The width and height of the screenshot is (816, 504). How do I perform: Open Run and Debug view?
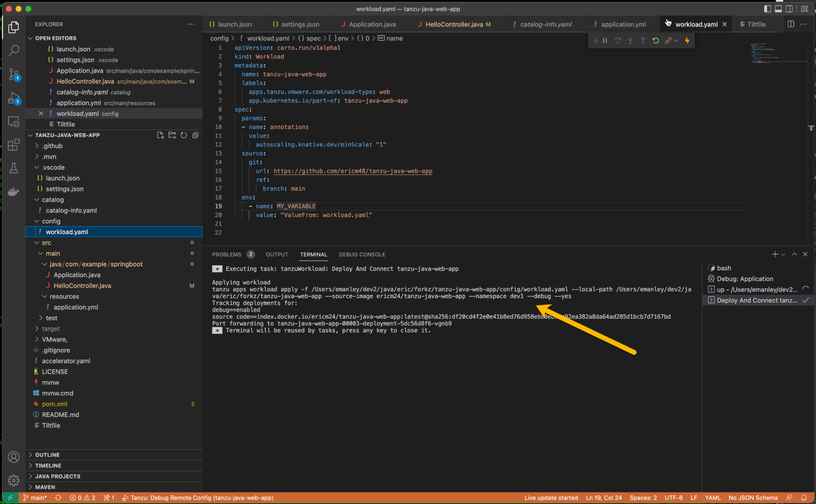[x=13, y=98]
